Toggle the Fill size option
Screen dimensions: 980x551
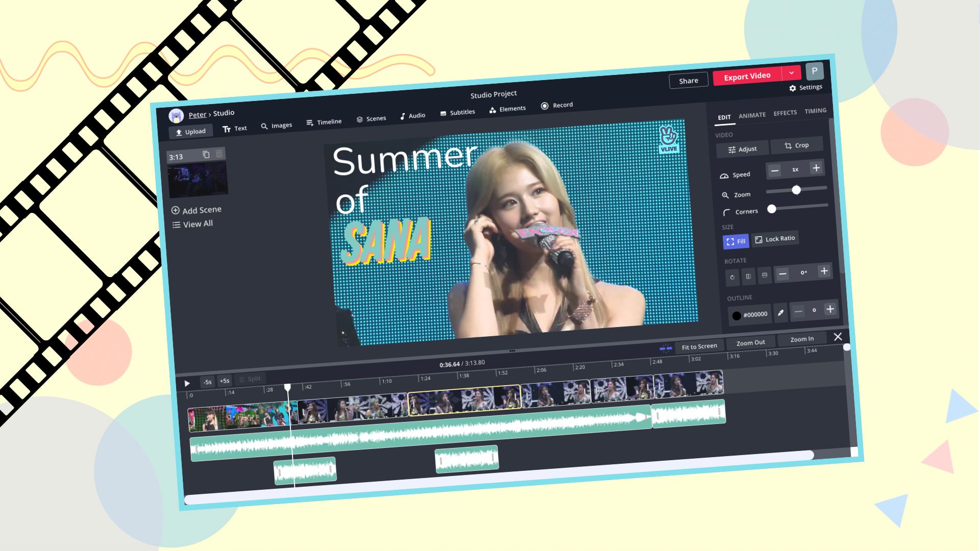click(736, 241)
